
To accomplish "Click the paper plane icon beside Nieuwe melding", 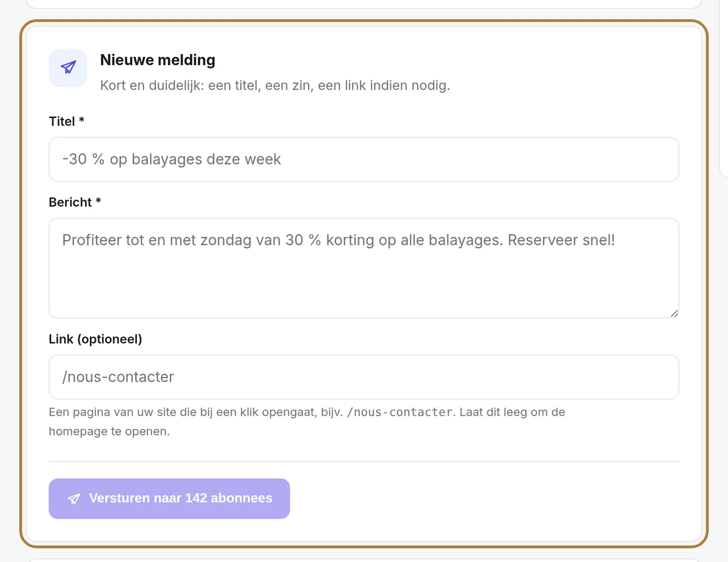I will [68, 67].
